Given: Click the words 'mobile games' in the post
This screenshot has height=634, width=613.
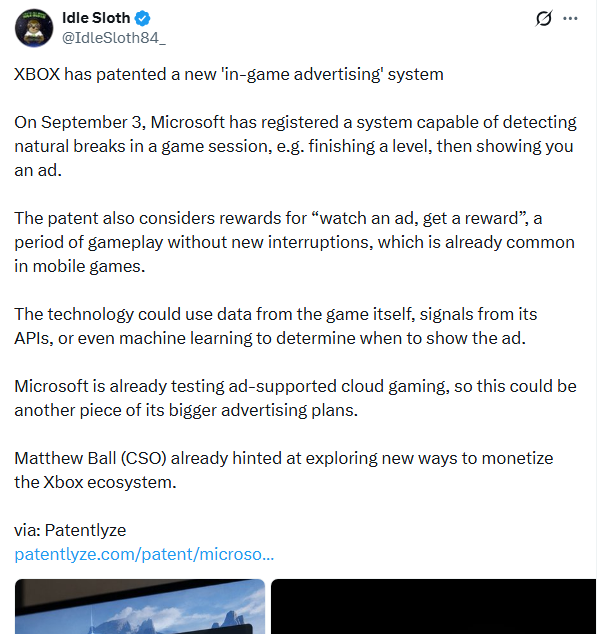Looking at the screenshot, I should tap(89, 266).
